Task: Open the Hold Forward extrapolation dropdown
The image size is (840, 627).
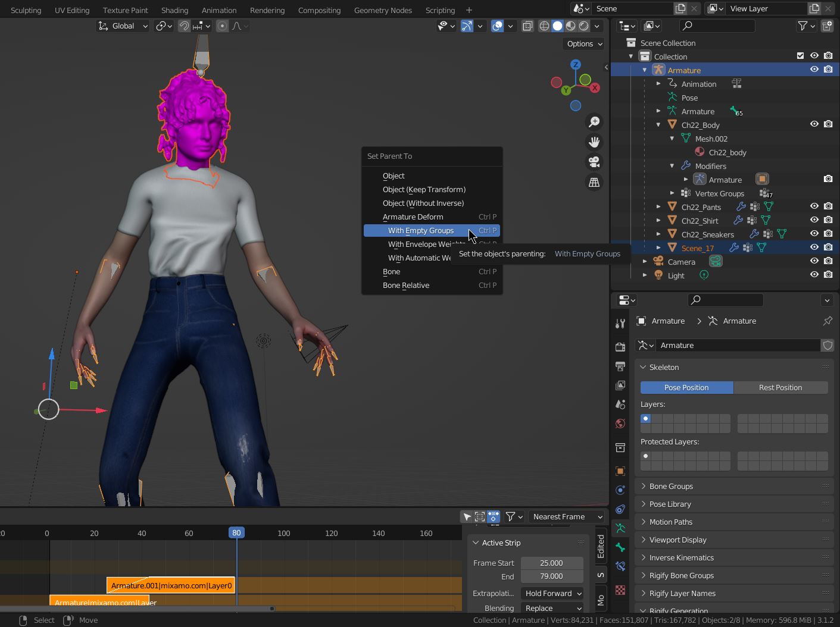Action: point(553,593)
